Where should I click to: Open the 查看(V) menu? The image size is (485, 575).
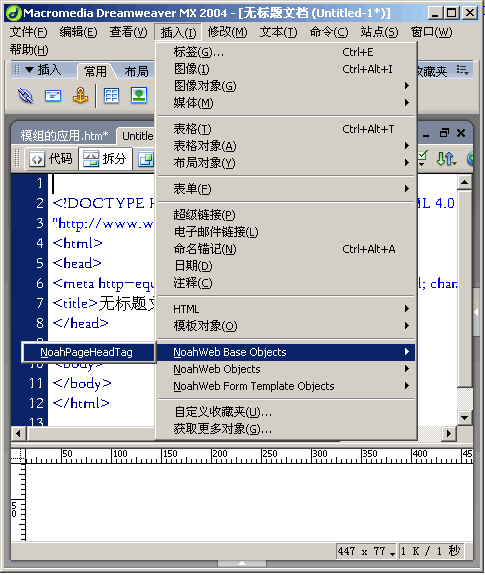[x=128, y=32]
